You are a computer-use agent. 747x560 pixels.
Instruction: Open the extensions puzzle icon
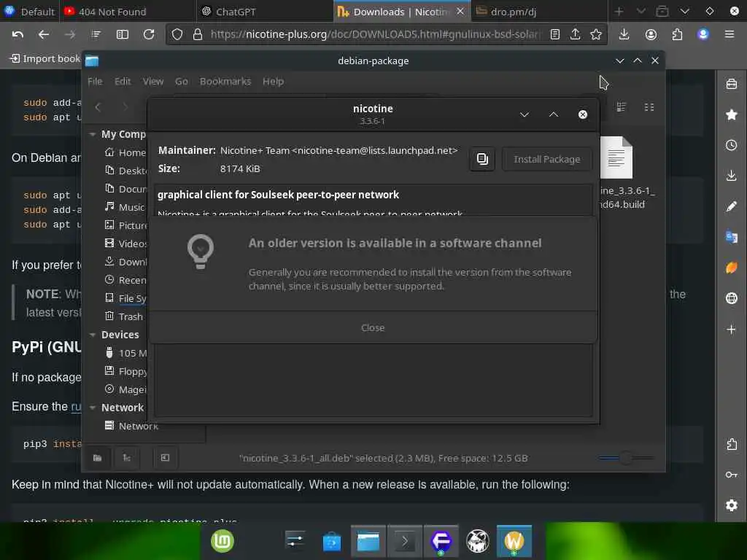tap(677, 34)
